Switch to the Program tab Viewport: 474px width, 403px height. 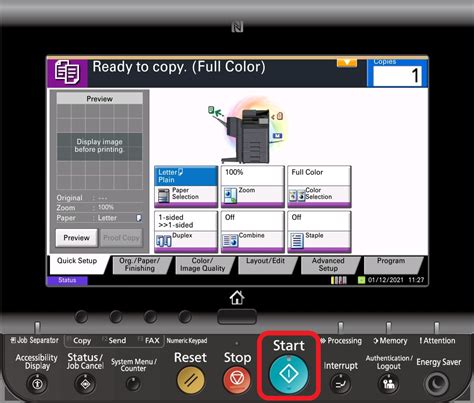tap(391, 265)
